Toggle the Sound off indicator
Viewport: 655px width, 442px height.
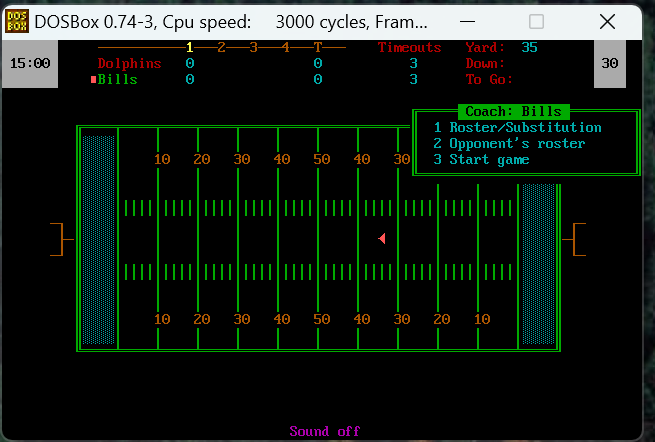click(325, 431)
